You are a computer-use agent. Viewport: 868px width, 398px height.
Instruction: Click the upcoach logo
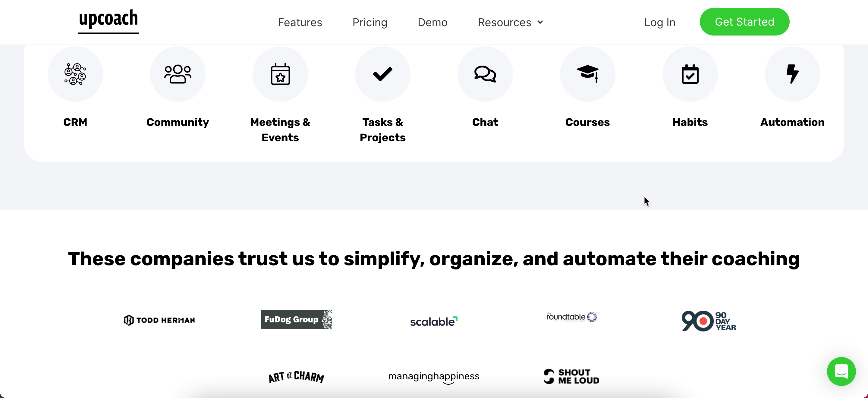pyautogui.click(x=108, y=21)
